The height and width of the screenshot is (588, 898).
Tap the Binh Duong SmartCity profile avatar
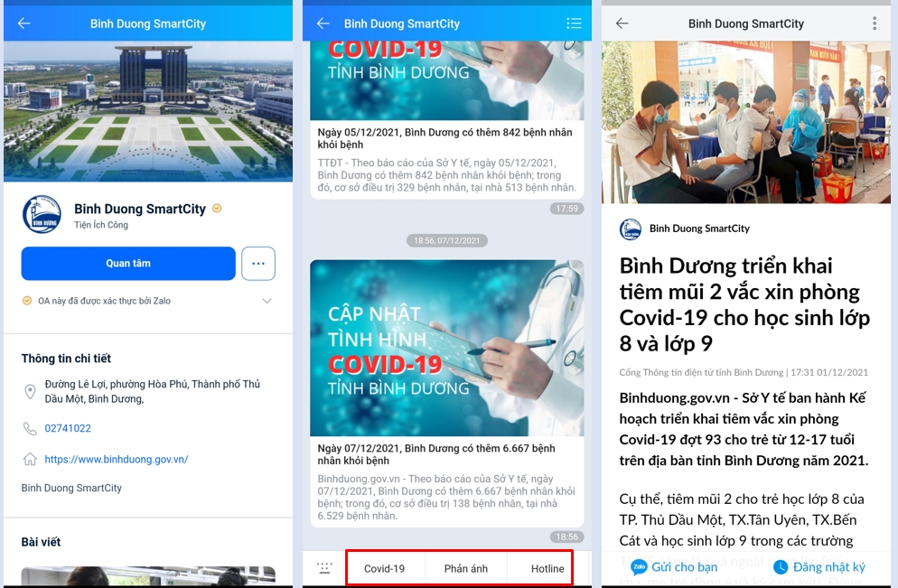tap(42, 215)
